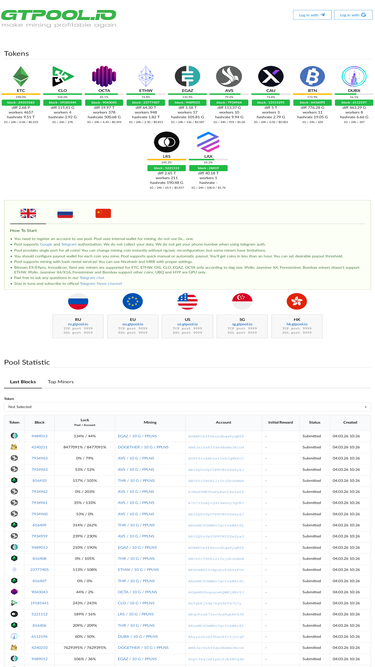Open the DUBX token icon

coord(354,77)
